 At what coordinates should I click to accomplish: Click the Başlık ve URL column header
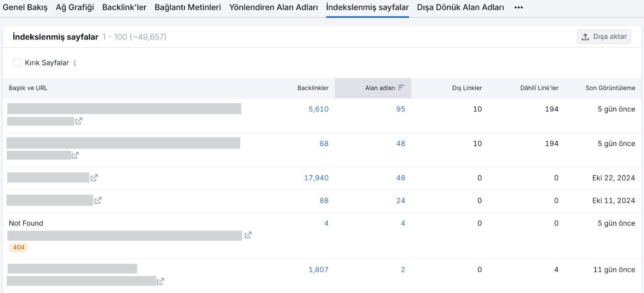[x=28, y=88]
